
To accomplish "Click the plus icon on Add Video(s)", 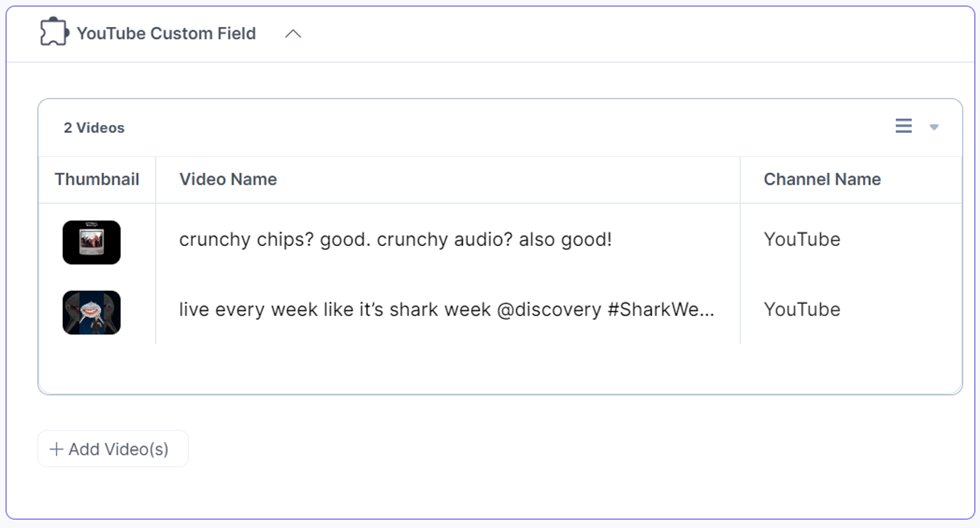I will (x=56, y=449).
